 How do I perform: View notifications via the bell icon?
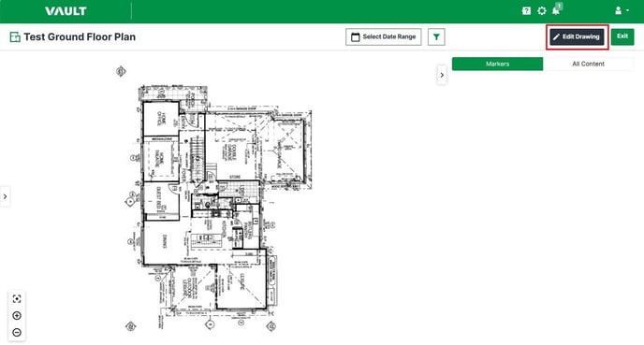(556, 10)
